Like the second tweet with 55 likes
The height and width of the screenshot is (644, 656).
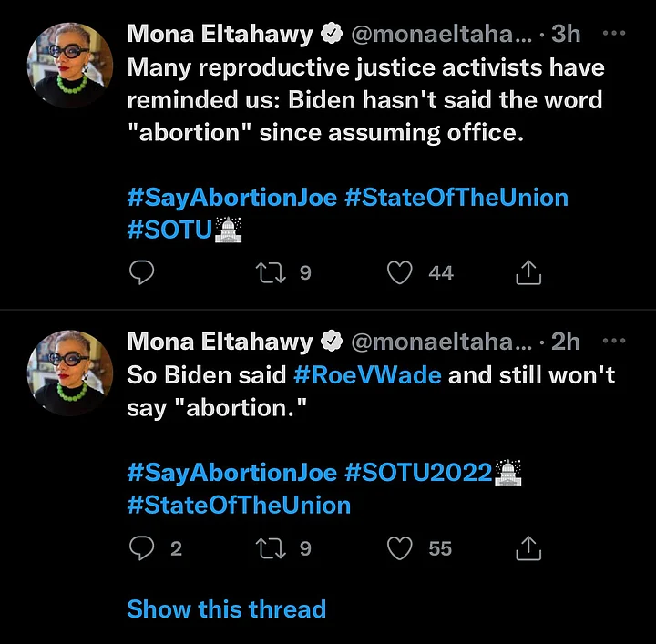point(400,547)
